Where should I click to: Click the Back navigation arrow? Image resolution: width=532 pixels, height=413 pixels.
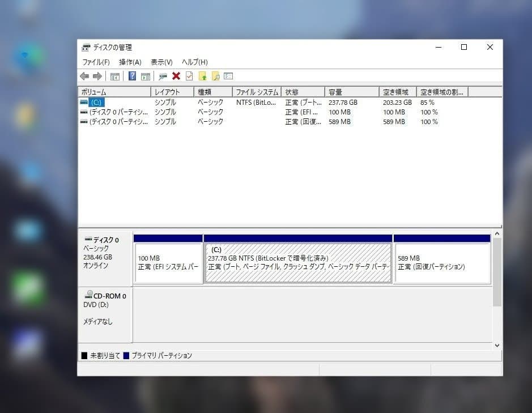coord(84,76)
